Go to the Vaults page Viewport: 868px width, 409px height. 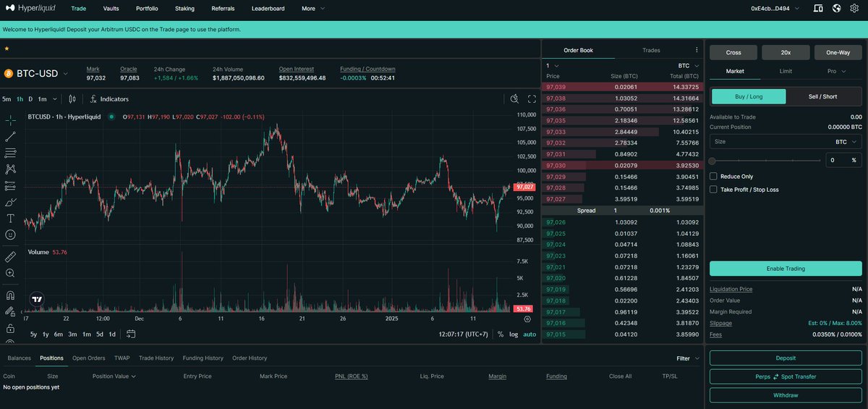coord(111,9)
